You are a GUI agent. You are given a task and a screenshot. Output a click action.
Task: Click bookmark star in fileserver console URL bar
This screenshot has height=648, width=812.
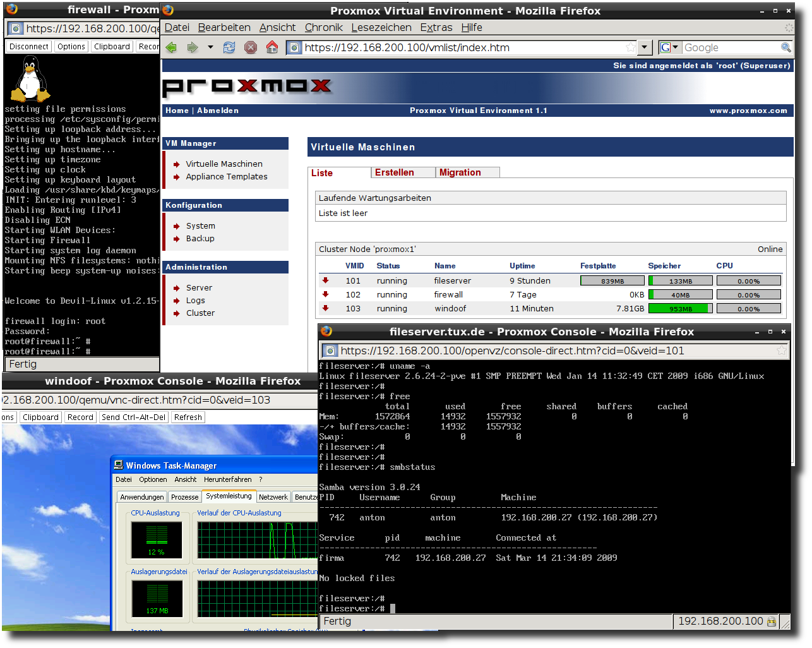pyautogui.click(x=782, y=351)
